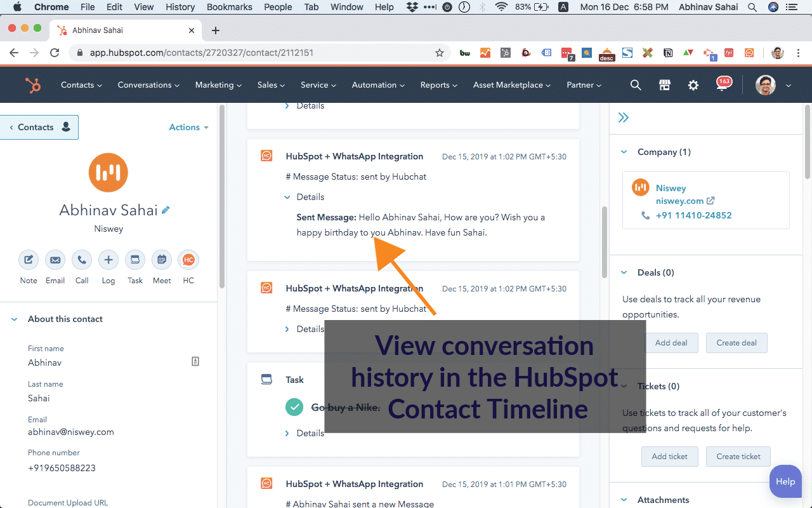Open the Contacts nav dropdown

coord(81,85)
